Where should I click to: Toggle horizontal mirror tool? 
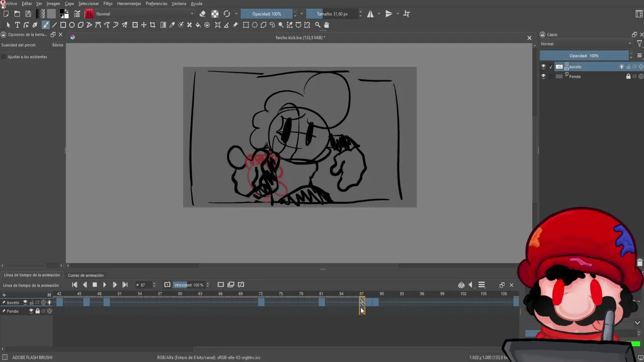click(x=370, y=14)
